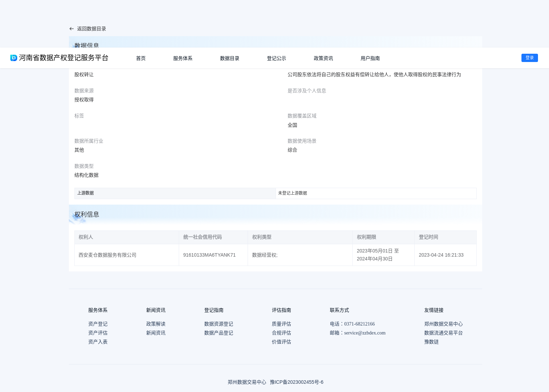
Task: Open the 首页 nav item
Action: 141,58
